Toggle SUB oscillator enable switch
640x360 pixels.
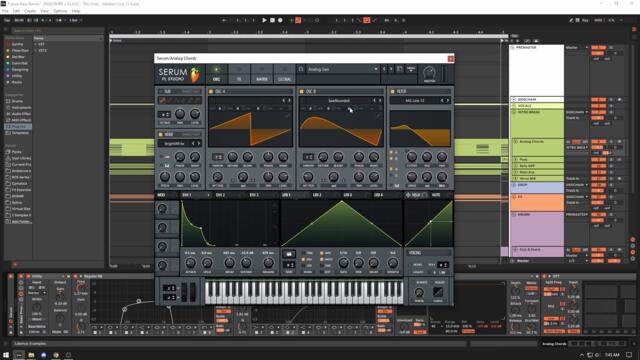tap(160, 91)
